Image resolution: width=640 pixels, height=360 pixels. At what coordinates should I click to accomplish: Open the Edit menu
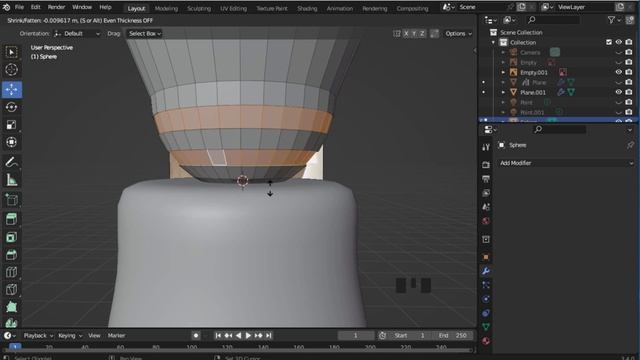coord(36,7)
